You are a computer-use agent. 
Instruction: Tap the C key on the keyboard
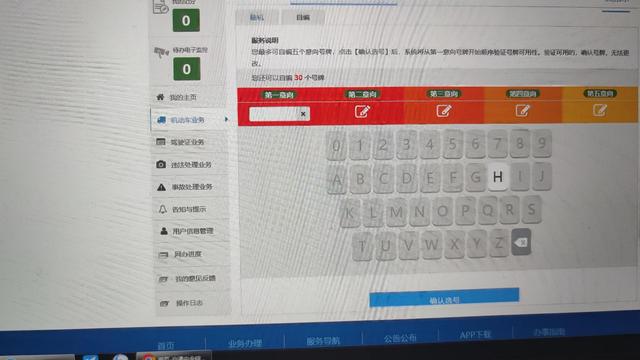pos(384,178)
